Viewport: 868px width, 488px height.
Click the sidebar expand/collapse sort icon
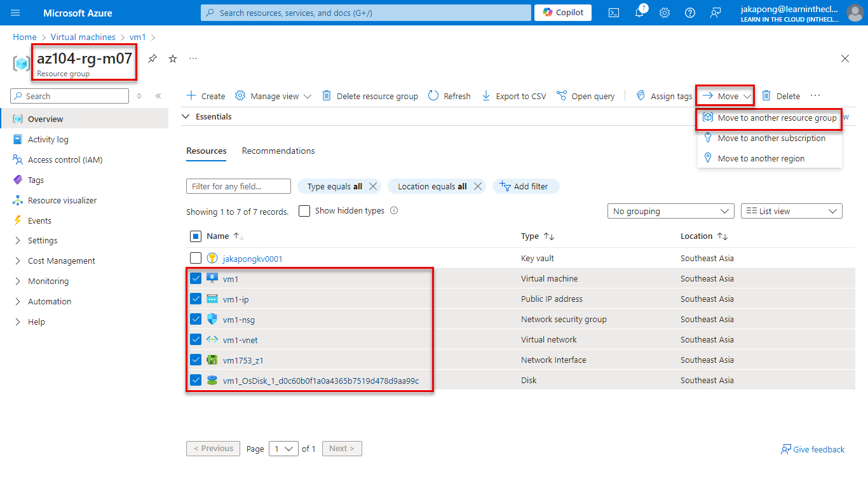[x=140, y=96]
